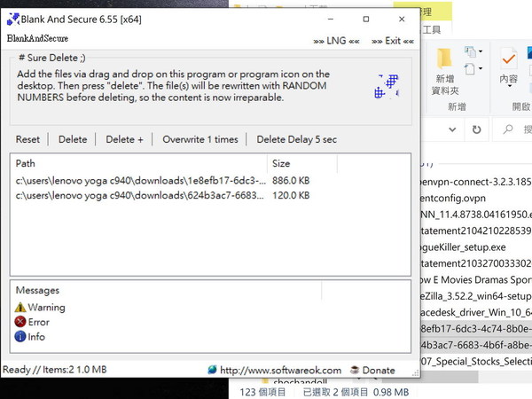Click the globe icon beside softwareok link

pos(213,370)
